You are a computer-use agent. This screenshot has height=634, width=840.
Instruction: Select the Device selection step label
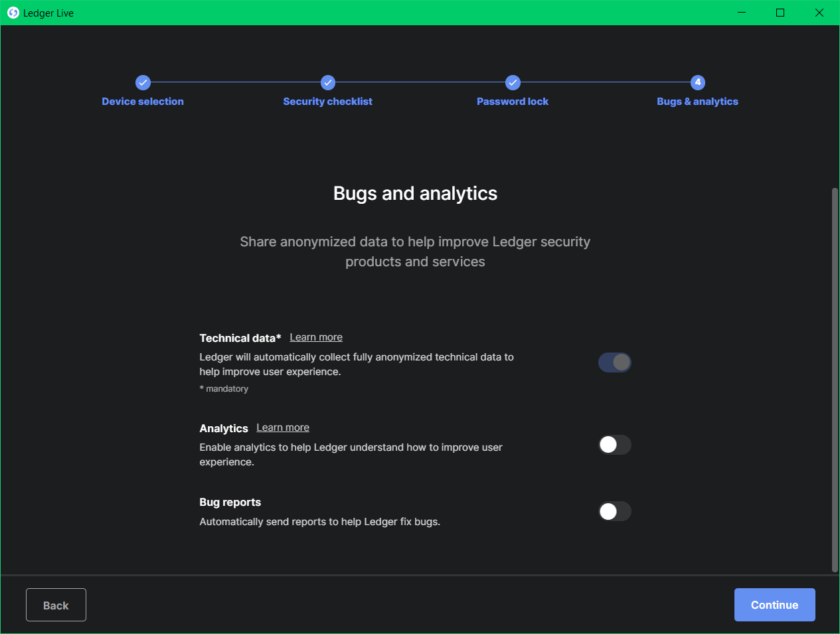tap(143, 102)
